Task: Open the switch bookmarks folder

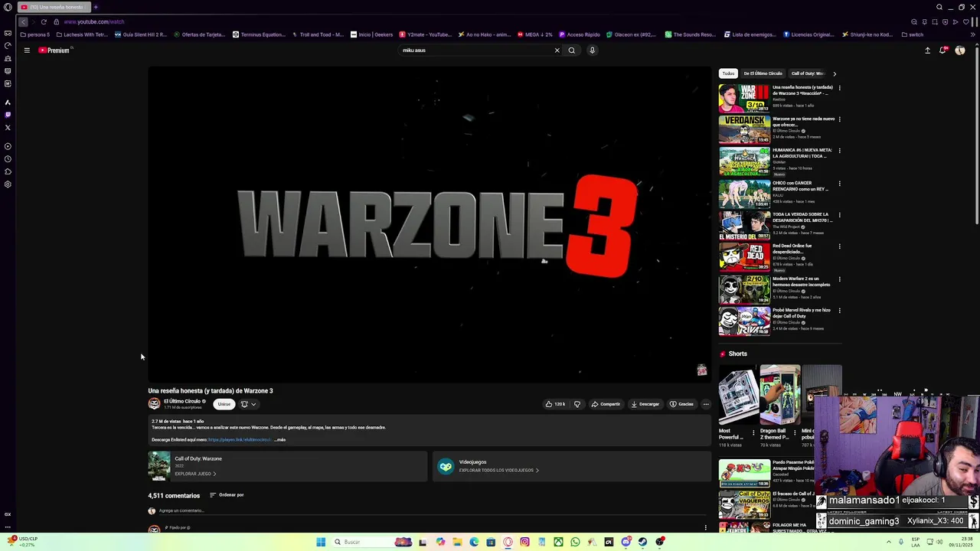Action: point(913,34)
